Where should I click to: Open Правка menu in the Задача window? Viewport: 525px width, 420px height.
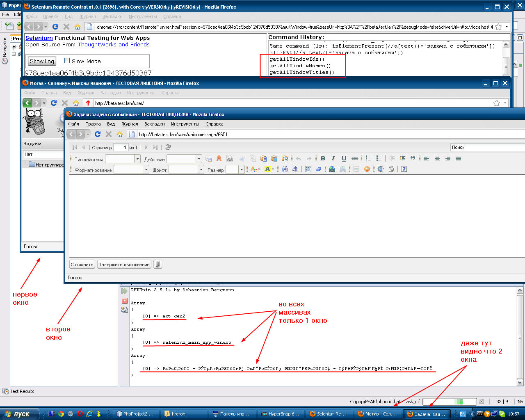point(93,124)
